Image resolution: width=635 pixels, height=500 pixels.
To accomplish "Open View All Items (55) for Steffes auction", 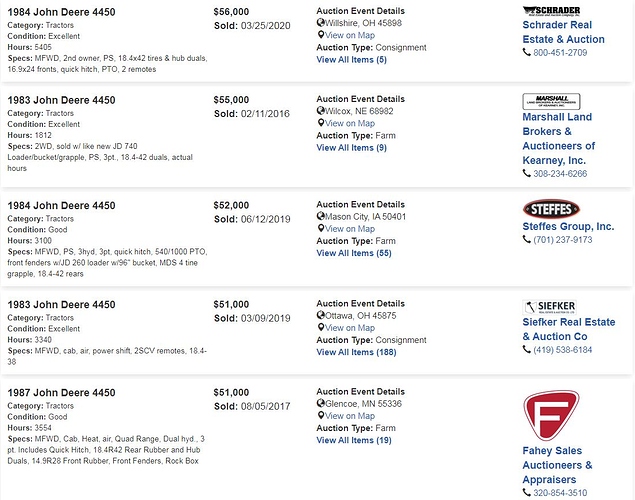I will tap(354, 253).
